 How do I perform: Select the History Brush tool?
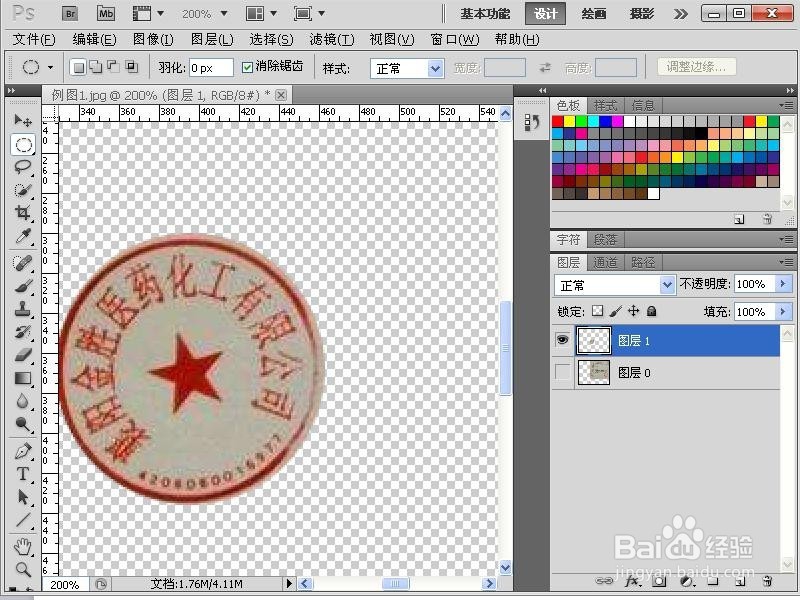(x=22, y=332)
